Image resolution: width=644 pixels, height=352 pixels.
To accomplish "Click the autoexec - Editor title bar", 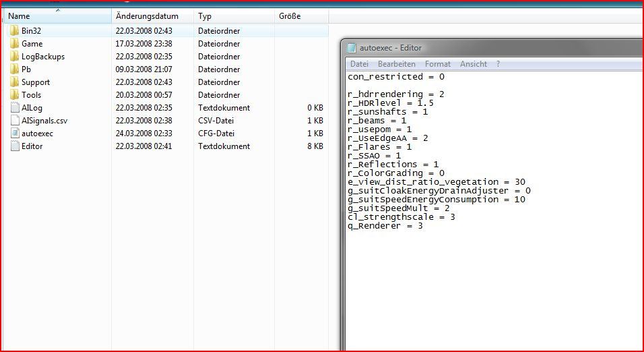I will (x=492, y=48).
